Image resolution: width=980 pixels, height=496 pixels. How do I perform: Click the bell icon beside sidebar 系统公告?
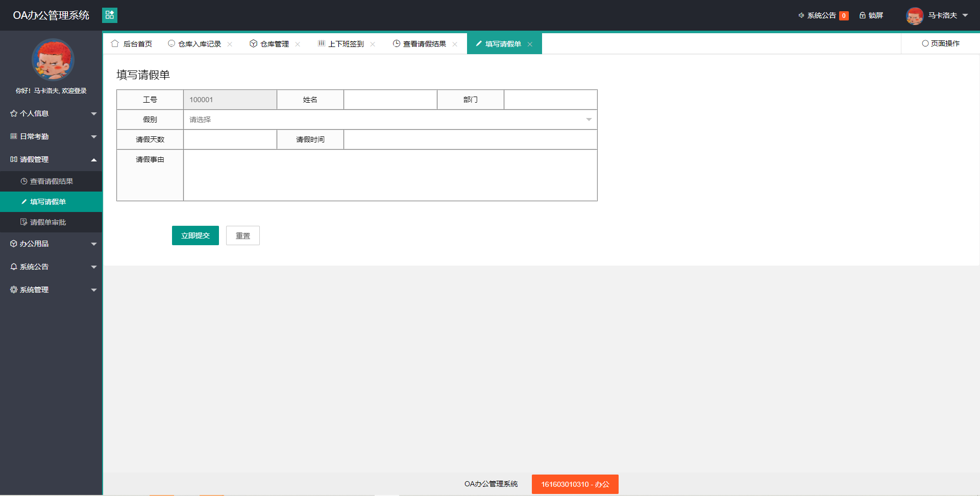(x=13, y=267)
